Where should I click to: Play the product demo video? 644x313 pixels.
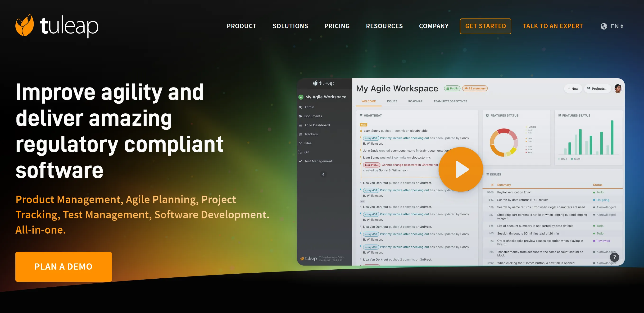(x=461, y=169)
